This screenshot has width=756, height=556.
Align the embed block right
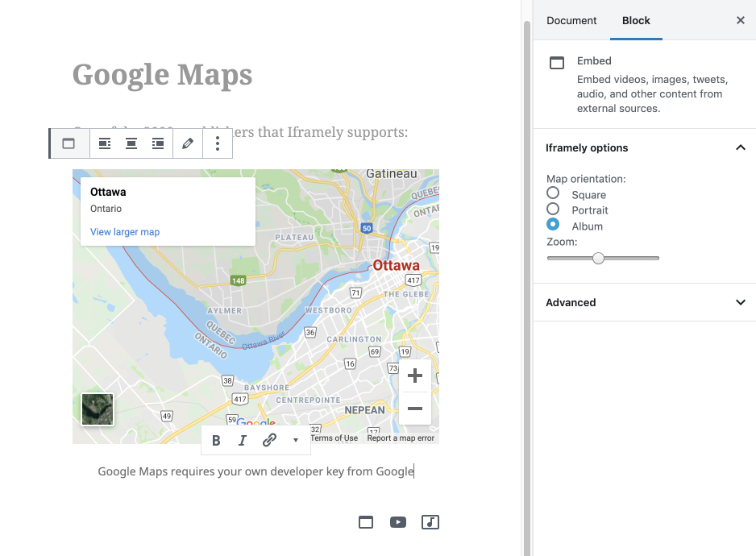(x=158, y=143)
